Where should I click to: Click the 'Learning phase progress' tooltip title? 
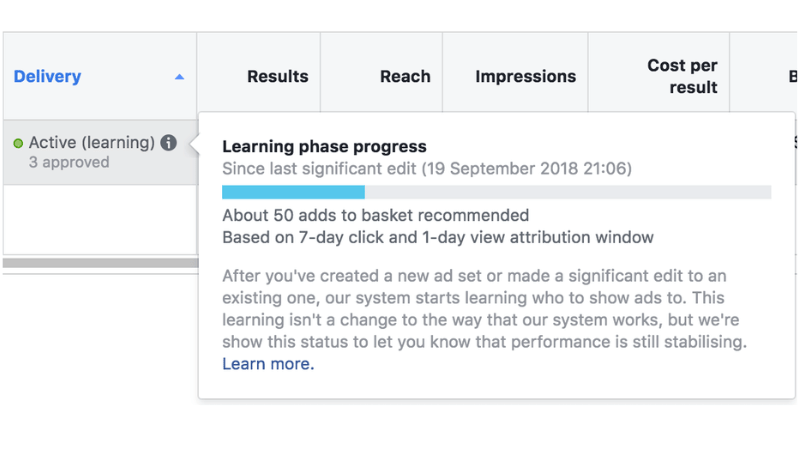point(324,147)
